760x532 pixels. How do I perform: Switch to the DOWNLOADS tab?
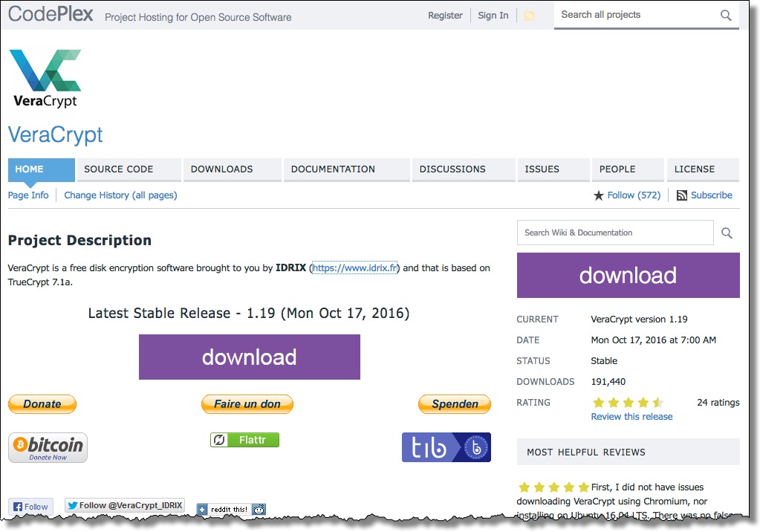(x=221, y=169)
